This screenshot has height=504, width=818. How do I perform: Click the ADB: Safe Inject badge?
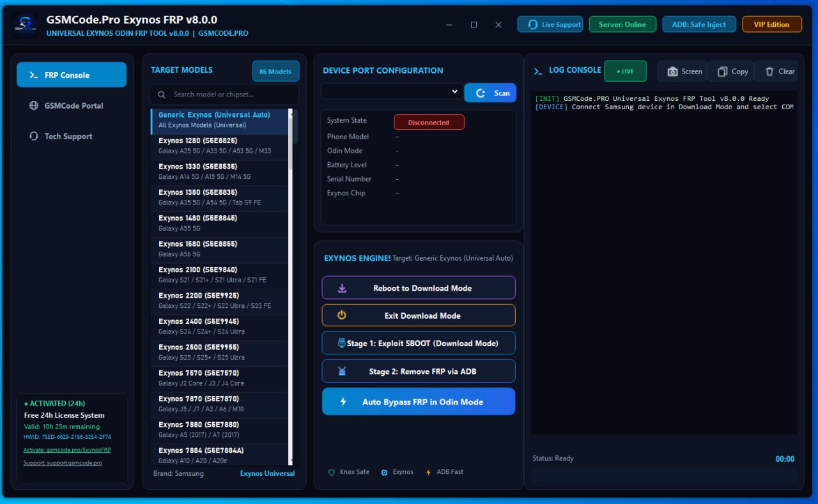(x=699, y=24)
